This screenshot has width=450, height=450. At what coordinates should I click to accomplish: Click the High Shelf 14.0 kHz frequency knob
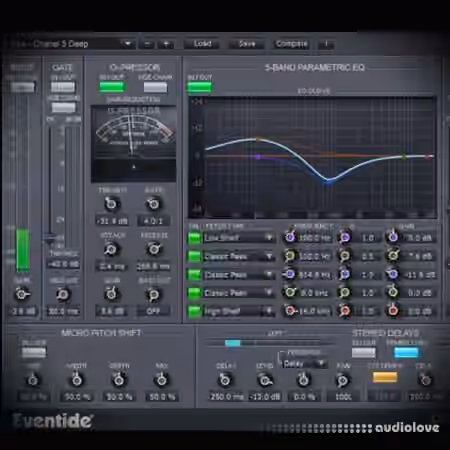tap(290, 311)
